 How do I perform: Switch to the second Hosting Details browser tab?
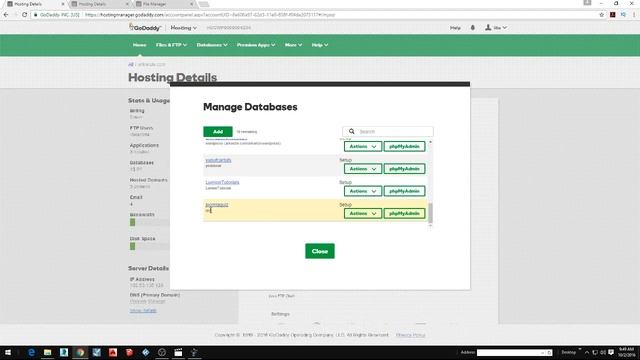click(x=99, y=4)
